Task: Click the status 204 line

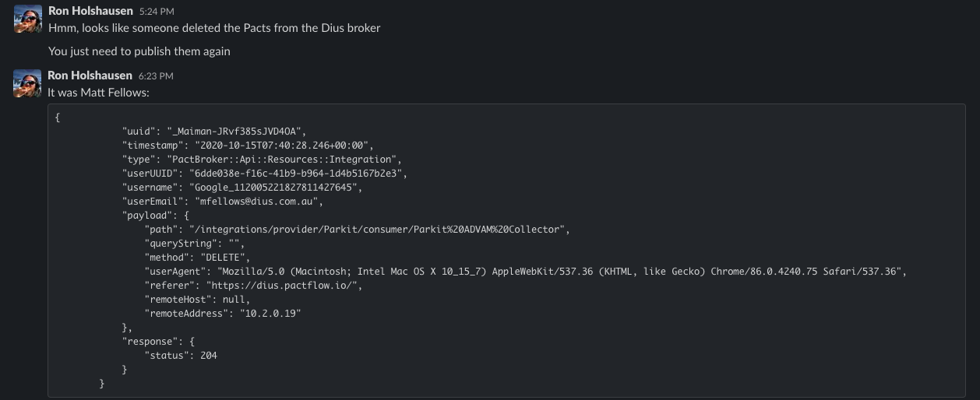Action: coord(181,356)
